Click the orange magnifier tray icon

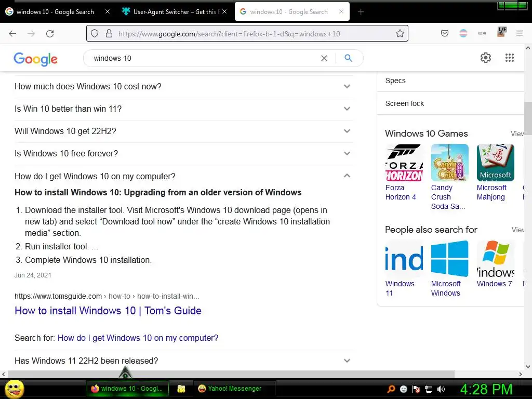(x=391, y=389)
